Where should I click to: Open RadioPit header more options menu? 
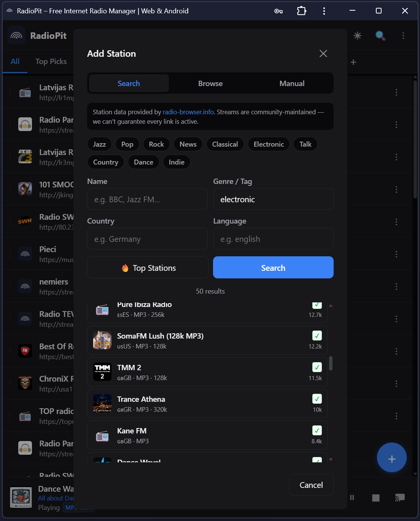click(x=403, y=36)
